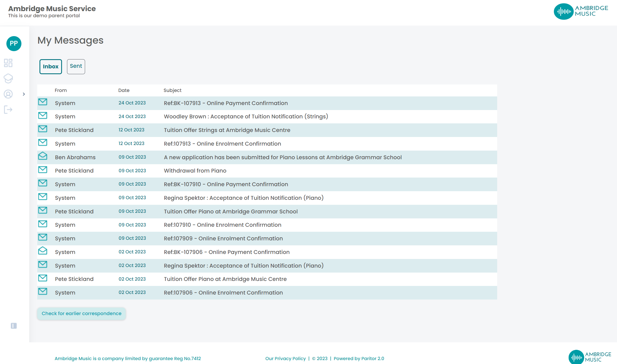Toggle the sidebar collapse icon

(x=14, y=326)
